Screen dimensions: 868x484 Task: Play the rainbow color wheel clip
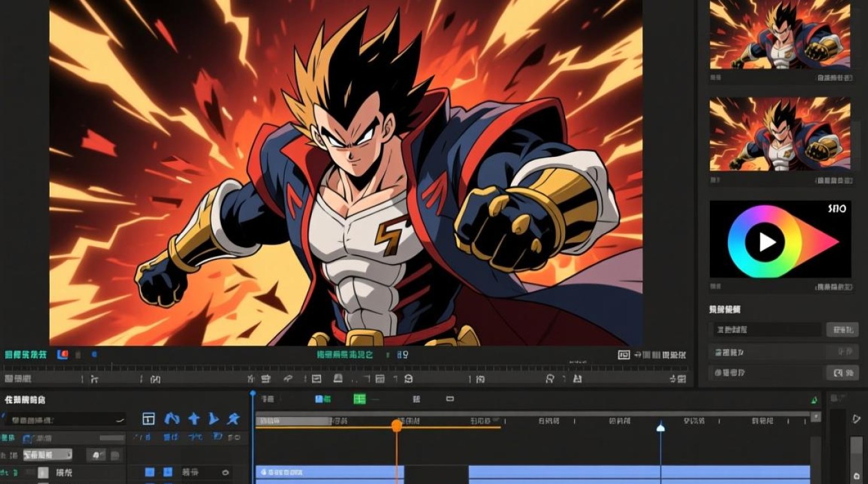pos(767,242)
